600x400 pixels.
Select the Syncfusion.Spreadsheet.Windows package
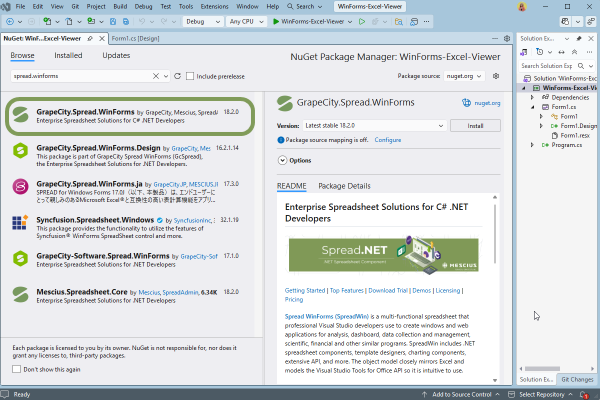129,227
